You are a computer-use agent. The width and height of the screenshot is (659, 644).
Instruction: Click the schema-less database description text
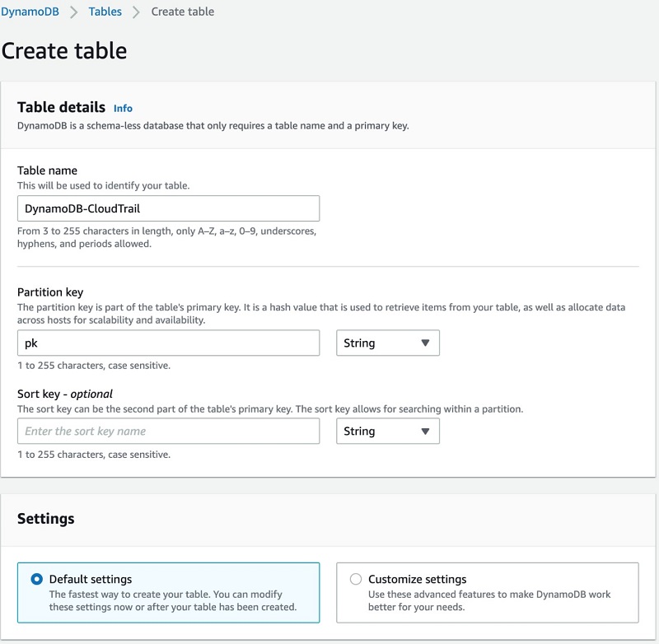click(213, 126)
